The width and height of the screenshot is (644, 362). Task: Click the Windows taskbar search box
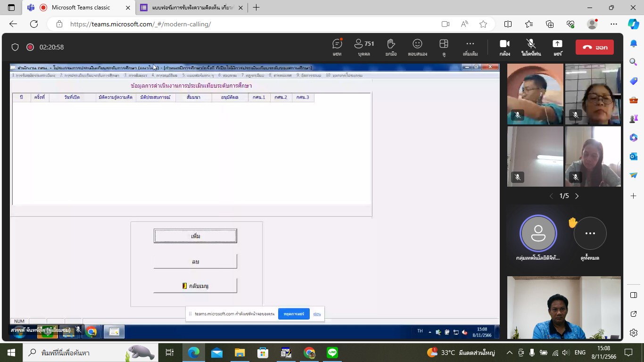(90, 353)
